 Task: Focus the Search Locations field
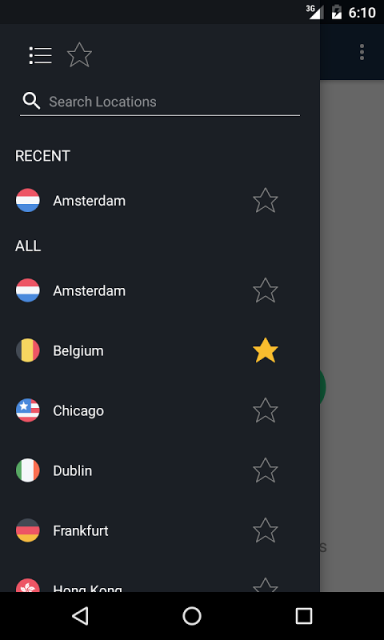[x=160, y=102]
